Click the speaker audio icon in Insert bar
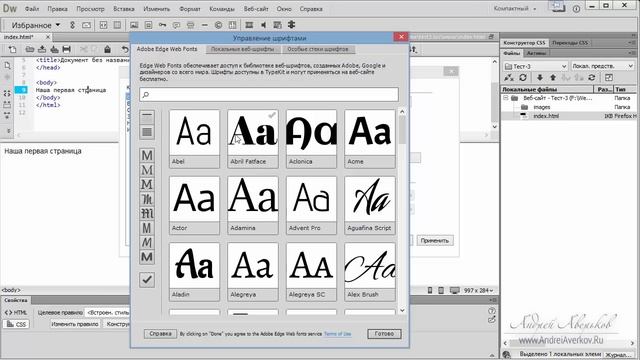This screenshot has height=360, width=640. (x=263, y=25)
